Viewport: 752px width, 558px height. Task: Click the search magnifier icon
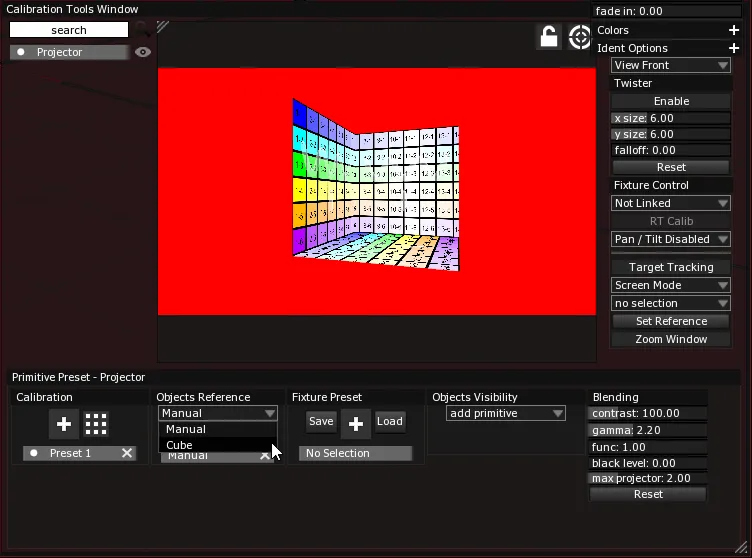point(142,29)
